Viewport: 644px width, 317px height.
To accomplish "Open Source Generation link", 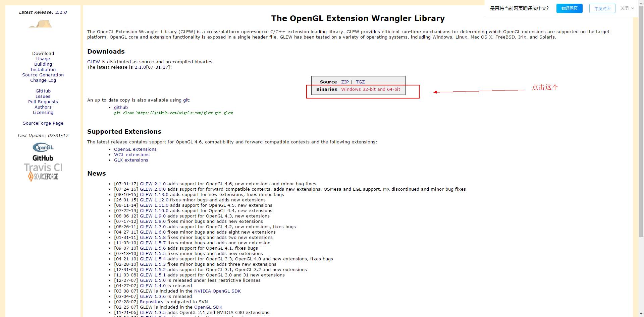I will coord(43,75).
